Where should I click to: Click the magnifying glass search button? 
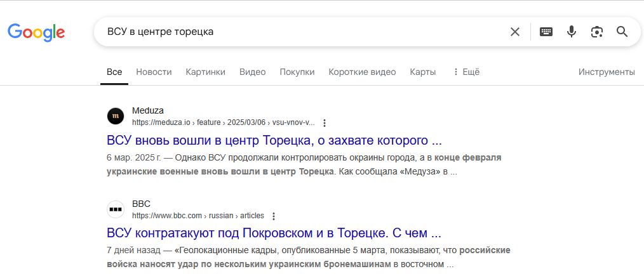[622, 32]
